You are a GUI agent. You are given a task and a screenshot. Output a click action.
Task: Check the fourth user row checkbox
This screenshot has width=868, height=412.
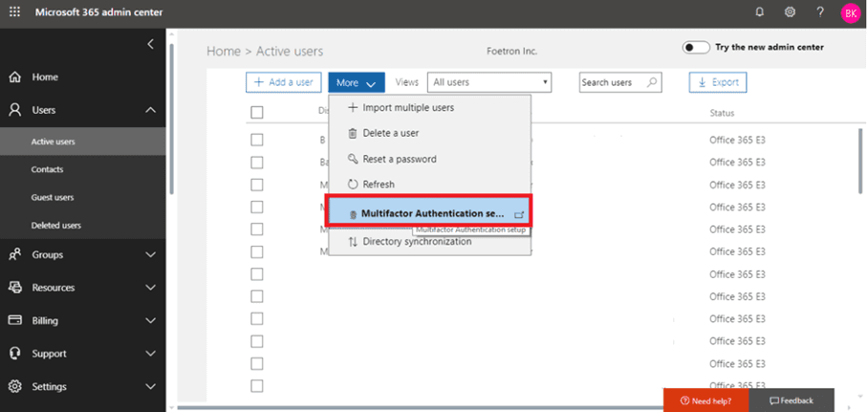[257, 207]
